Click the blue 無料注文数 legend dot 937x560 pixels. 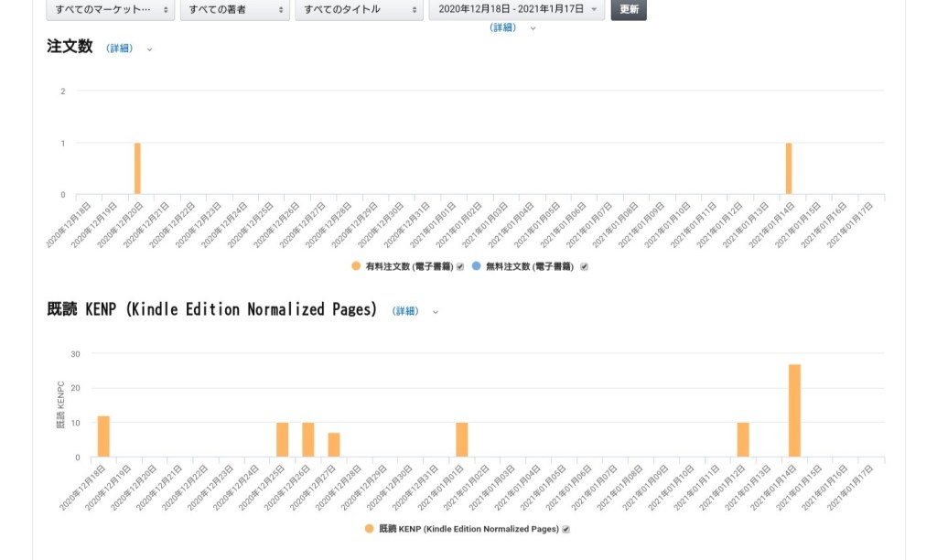coord(477,265)
